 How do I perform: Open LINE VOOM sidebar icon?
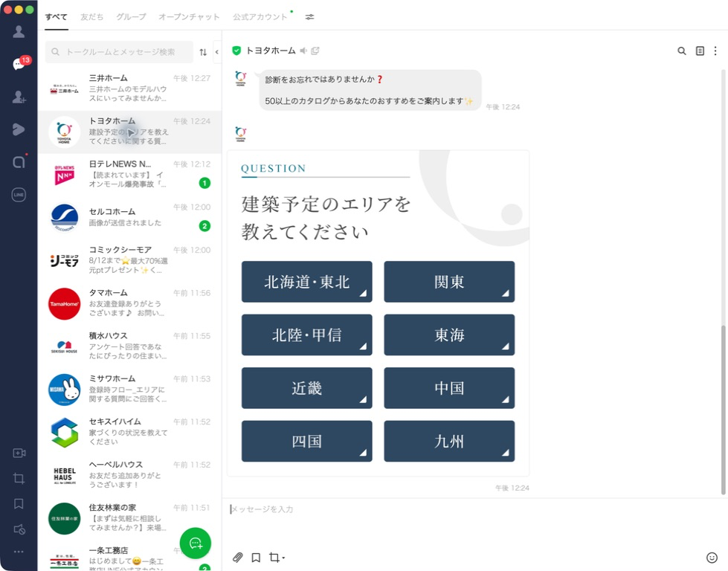[x=19, y=129]
